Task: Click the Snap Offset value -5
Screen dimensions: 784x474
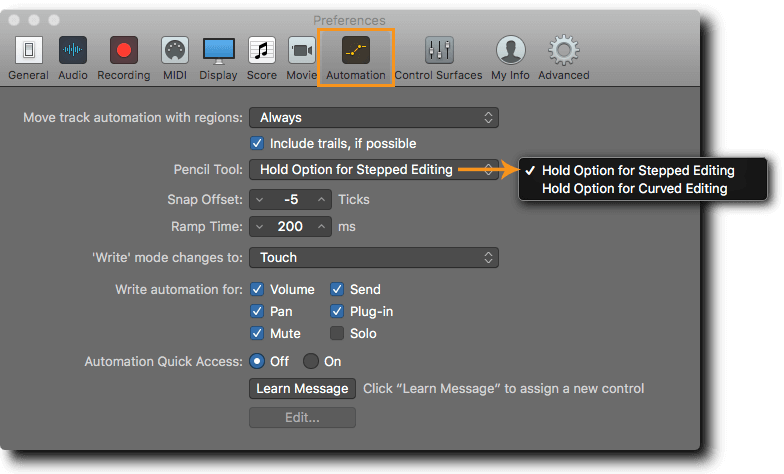Action: pos(291,200)
